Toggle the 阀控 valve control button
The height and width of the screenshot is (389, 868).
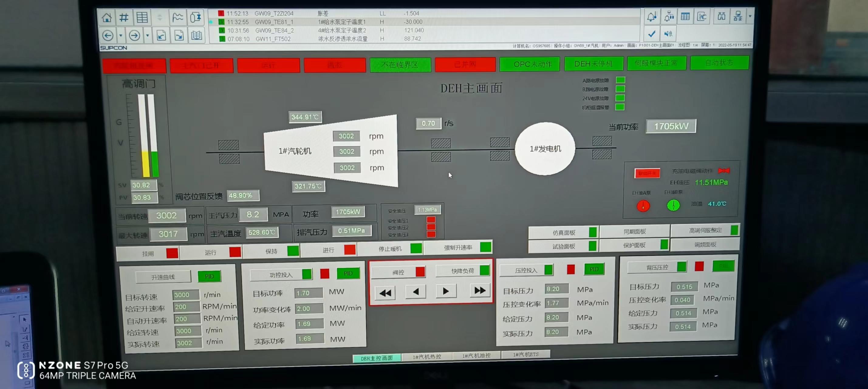[399, 272]
